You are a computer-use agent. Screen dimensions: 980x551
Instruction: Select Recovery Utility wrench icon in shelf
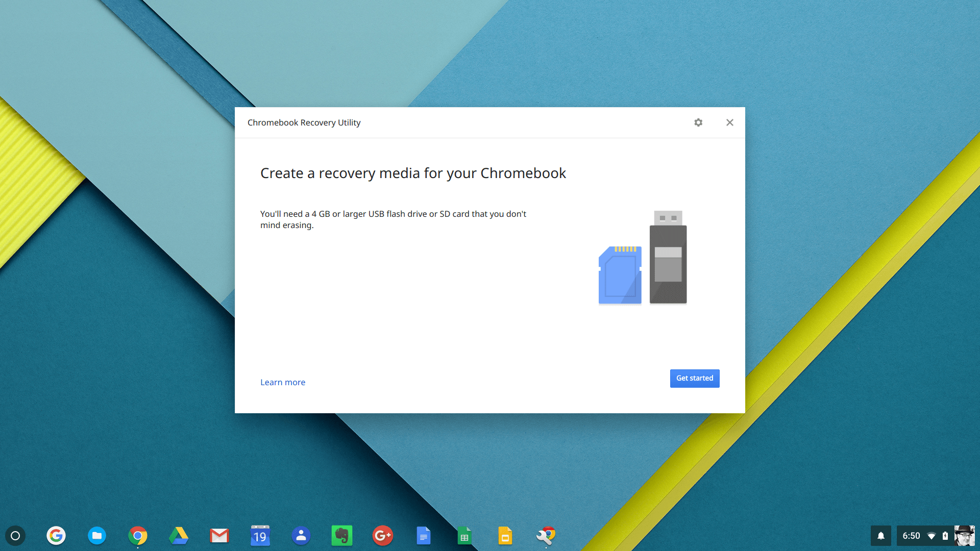click(x=546, y=536)
